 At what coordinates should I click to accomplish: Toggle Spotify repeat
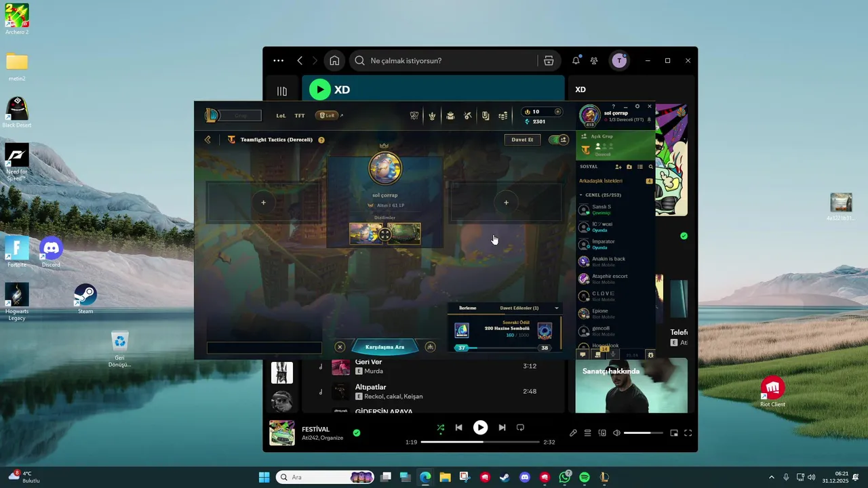pyautogui.click(x=520, y=428)
